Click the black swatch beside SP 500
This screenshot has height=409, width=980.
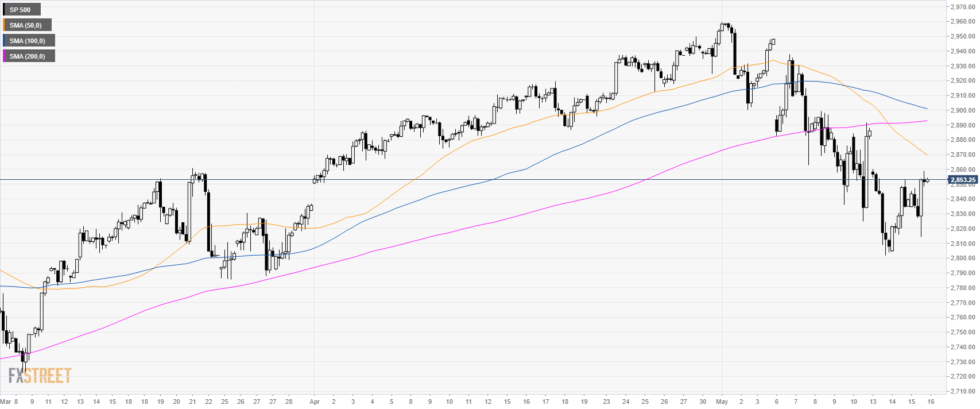click(x=3, y=10)
